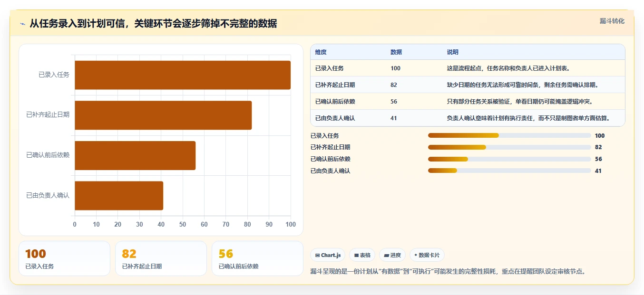Click the 已录入任务 progress bar
Screen dimensions: 644x295
click(x=509, y=135)
